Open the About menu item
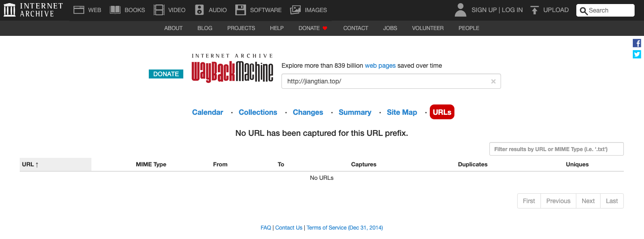 [x=173, y=28]
